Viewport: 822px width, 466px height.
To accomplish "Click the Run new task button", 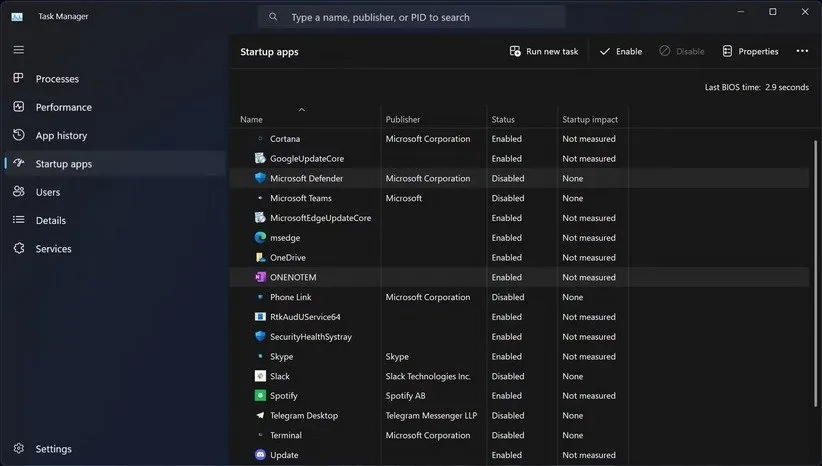I will (543, 51).
